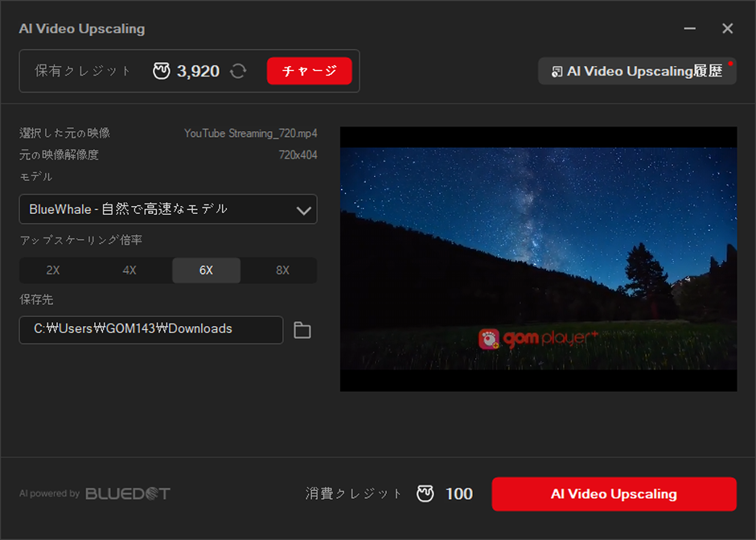Image resolution: width=756 pixels, height=540 pixels.
Task: Expand model list via the chevron arrow
Action: (304, 210)
